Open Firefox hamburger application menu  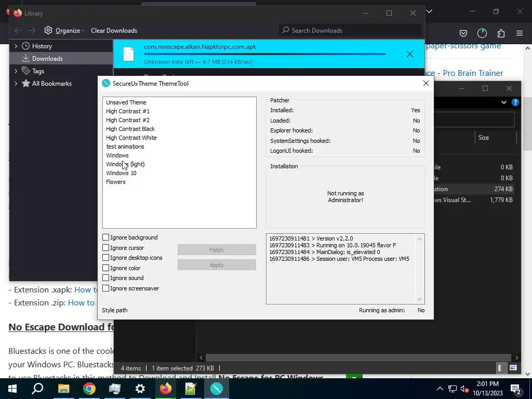coord(520,33)
